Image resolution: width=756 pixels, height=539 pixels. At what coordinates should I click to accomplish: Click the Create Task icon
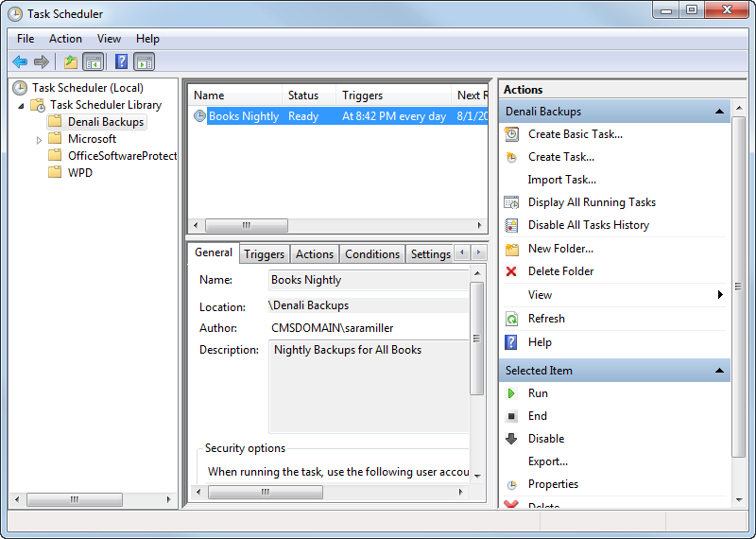pyautogui.click(x=511, y=157)
